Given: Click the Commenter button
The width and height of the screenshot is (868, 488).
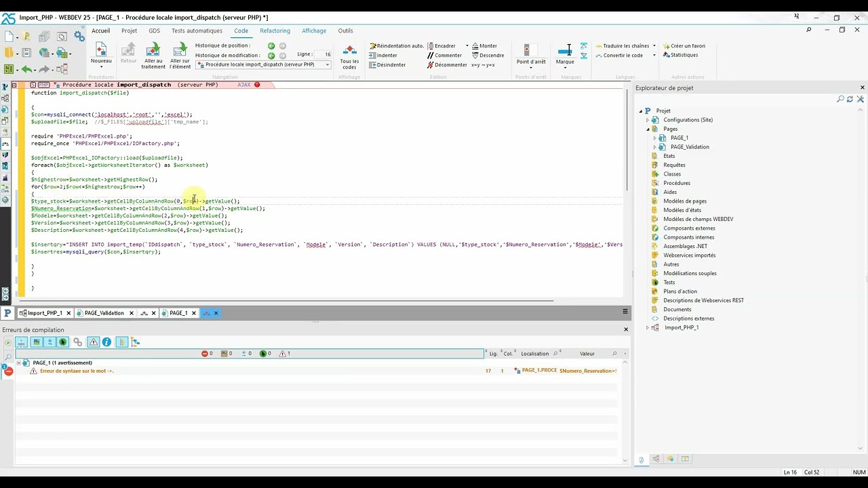Looking at the screenshot, I should 444,56.
